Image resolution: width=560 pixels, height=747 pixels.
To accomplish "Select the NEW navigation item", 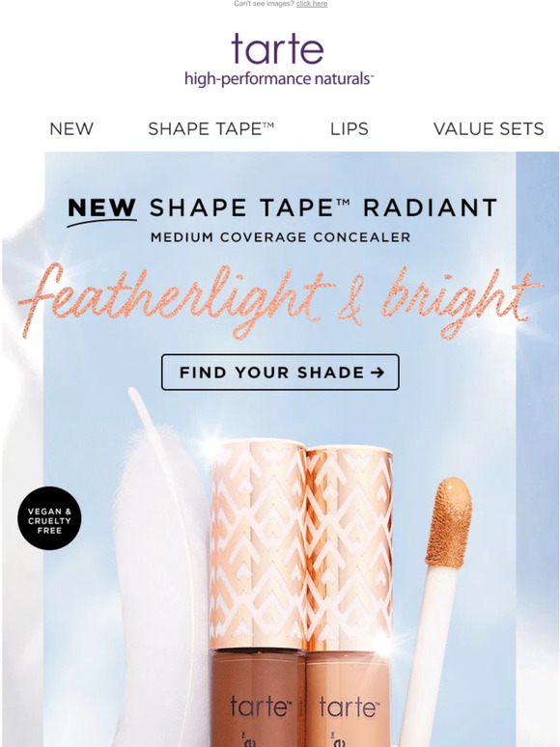I will click(x=71, y=128).
